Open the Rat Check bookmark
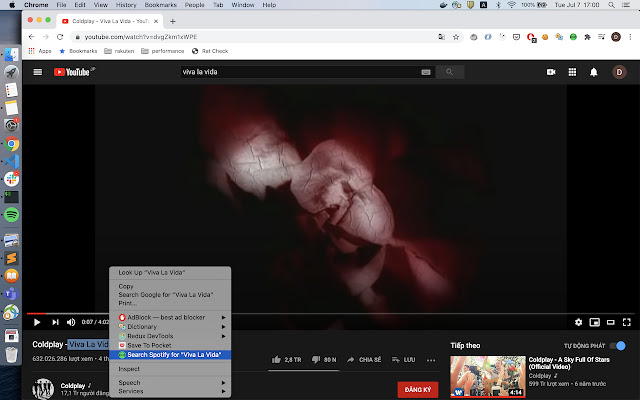 click(x=210, y=51)
